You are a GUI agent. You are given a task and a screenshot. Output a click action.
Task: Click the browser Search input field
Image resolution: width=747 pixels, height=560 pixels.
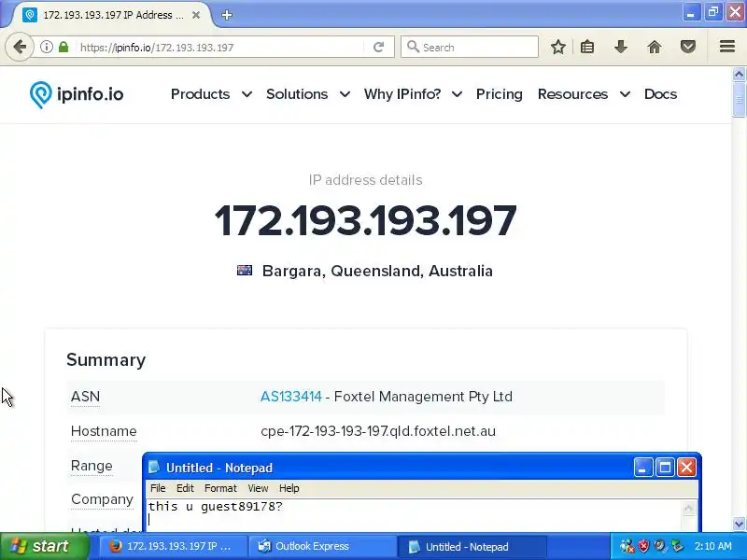pos(470,47)
